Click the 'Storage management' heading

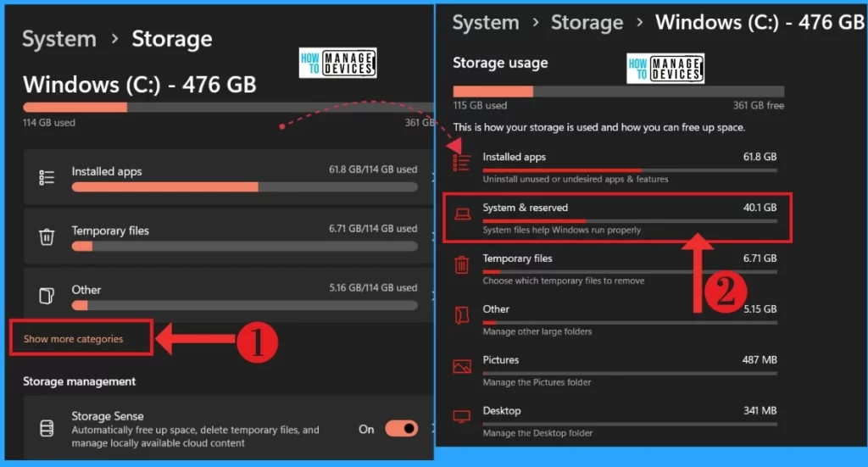(x=79, y=381)
